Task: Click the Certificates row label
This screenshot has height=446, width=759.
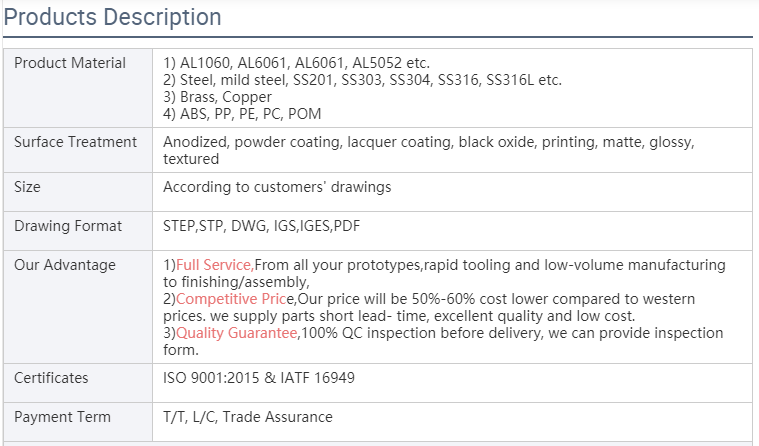Action: (51, 378)
